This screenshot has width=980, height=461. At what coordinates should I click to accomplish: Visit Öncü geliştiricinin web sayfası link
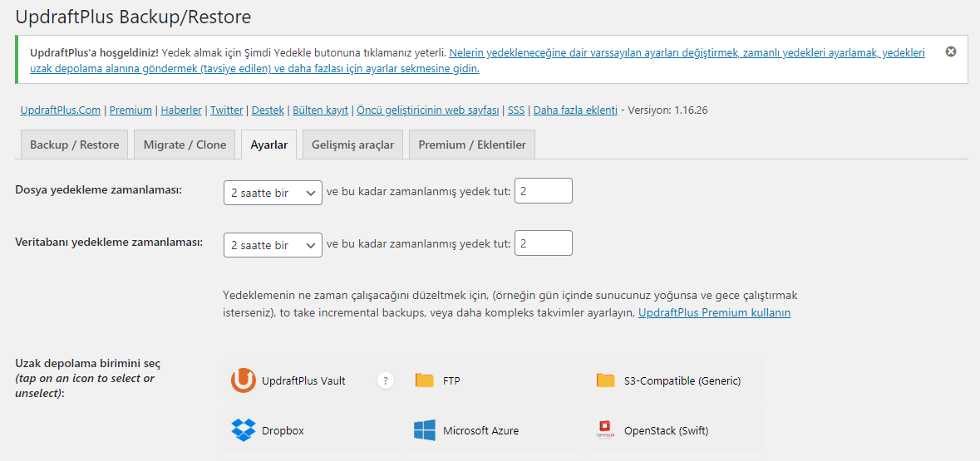[428, 110]
